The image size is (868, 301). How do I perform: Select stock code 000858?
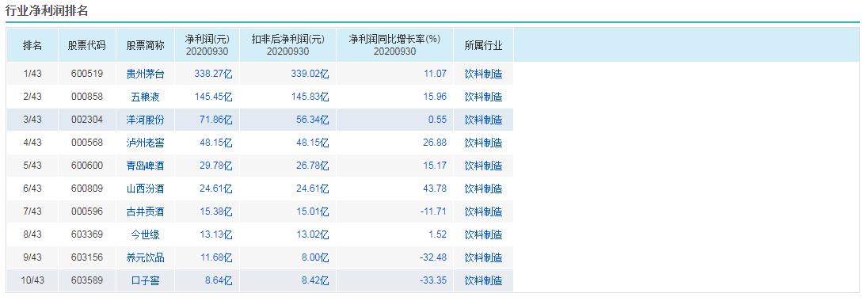click(87, 97)
